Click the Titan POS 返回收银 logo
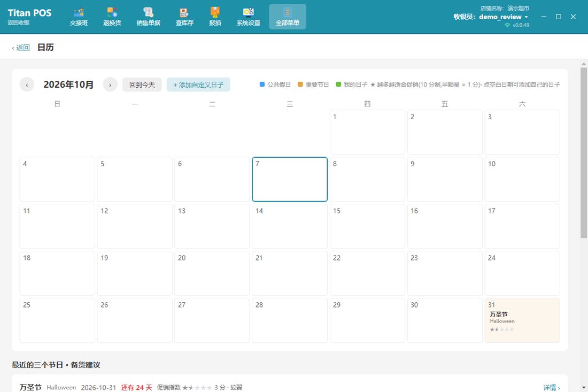This screenshot has width=588, height=392. (x=29, y=17)
